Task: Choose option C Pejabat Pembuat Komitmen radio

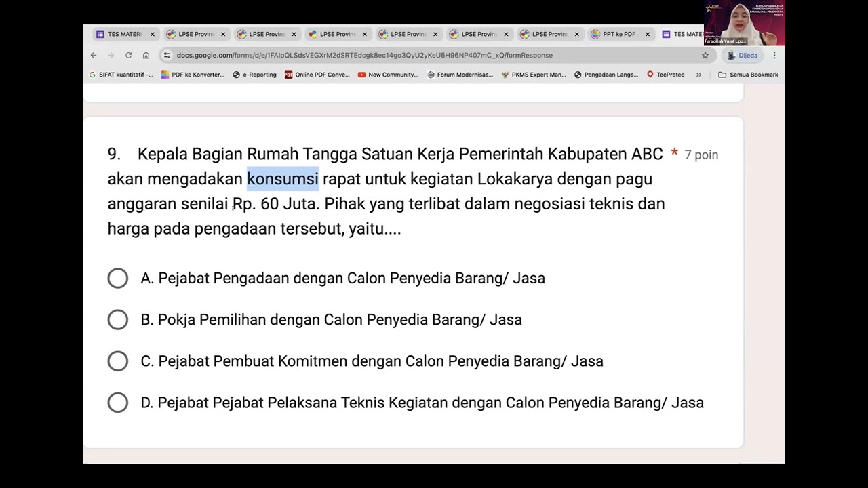Action: coord(117,361)
